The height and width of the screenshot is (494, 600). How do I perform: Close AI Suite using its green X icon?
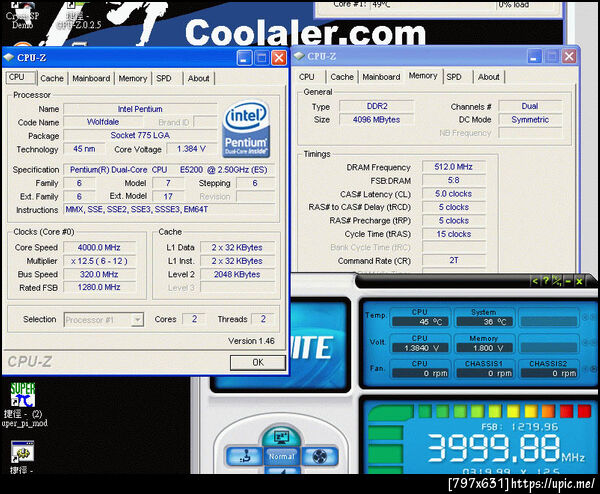pyautogui.click(x=579, y=281)
